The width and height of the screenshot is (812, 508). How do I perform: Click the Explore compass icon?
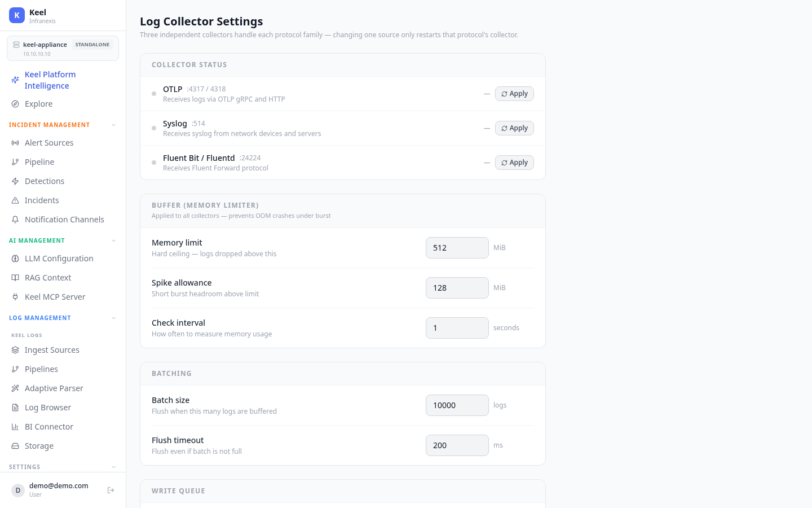click(15, 104)
